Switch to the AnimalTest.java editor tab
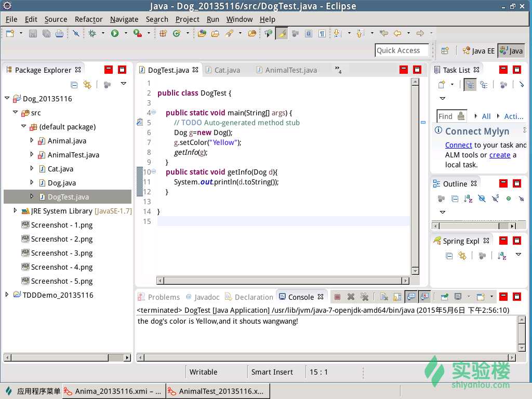 coord(287,70)
